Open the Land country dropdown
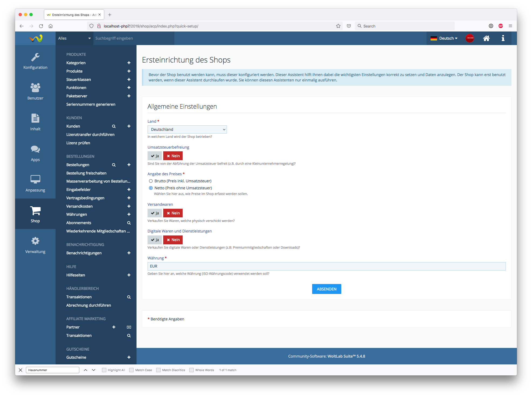This screenshot has height=397, width=532. [x=187, y=129]
